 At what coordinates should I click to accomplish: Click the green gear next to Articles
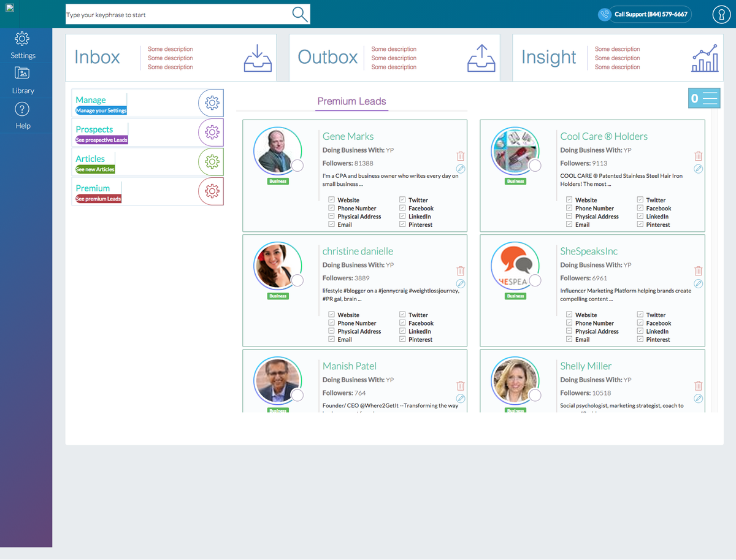point(212,161)
